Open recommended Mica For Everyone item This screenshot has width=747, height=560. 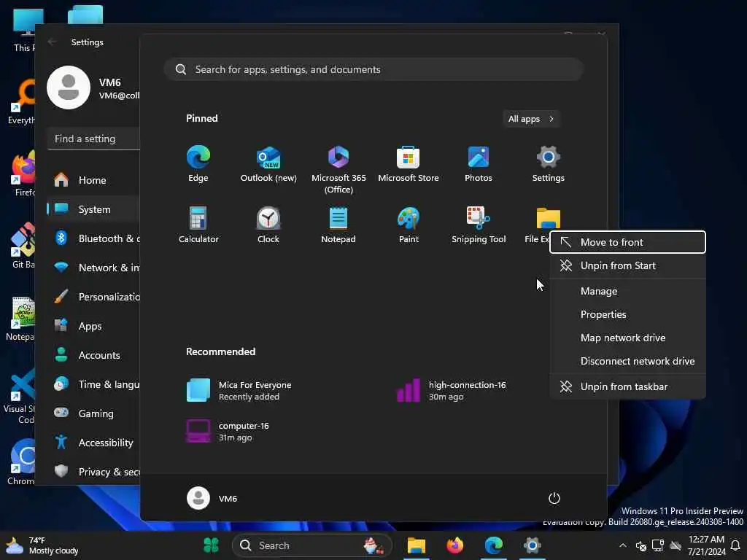tap(239, 391)
